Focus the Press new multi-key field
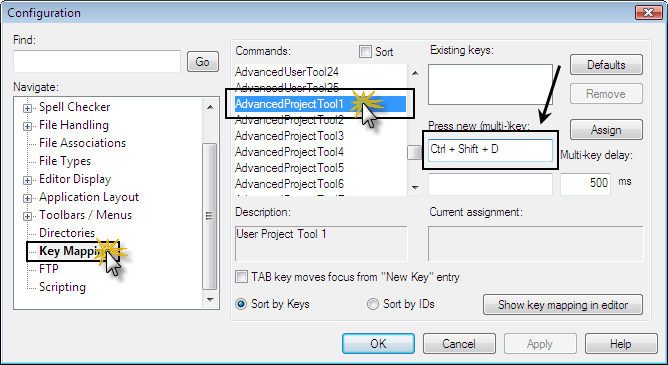668x365 pixels. click(x=490, y=150)
